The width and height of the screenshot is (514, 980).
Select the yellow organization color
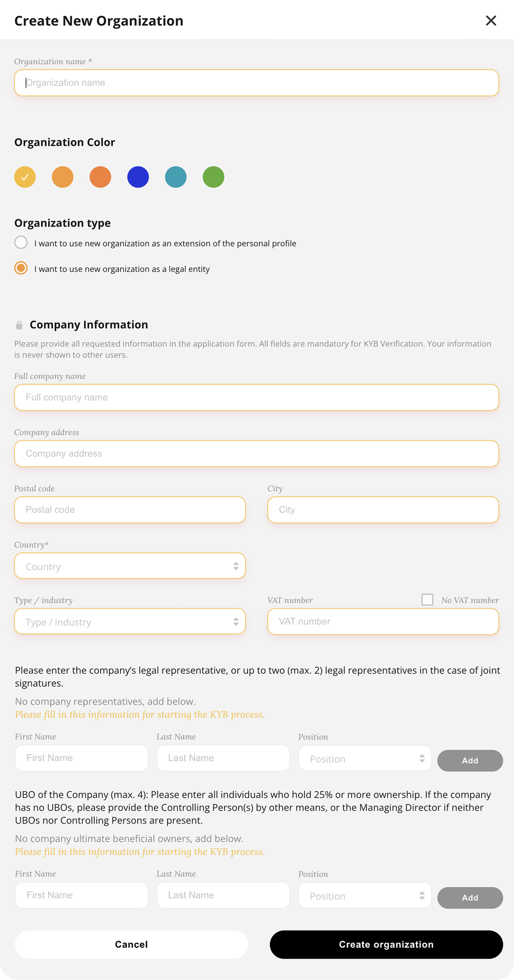click(25, 177)
